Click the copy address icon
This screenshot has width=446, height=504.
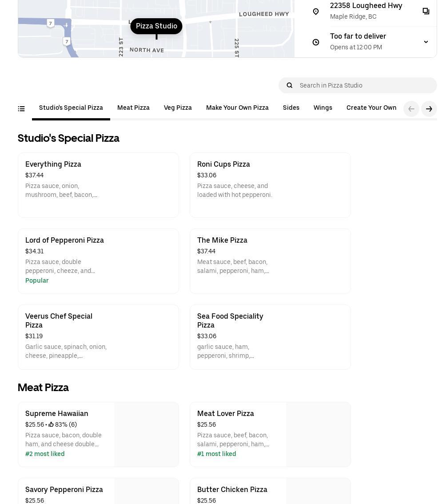[426, 11]
